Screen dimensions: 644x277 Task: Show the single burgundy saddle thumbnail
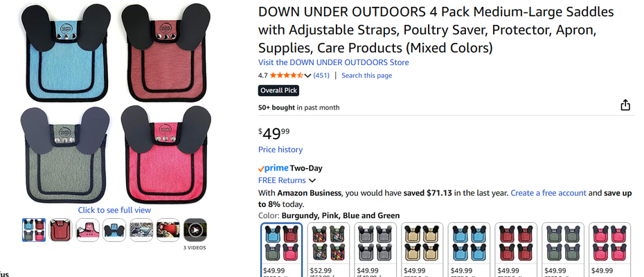coord(61,230)
